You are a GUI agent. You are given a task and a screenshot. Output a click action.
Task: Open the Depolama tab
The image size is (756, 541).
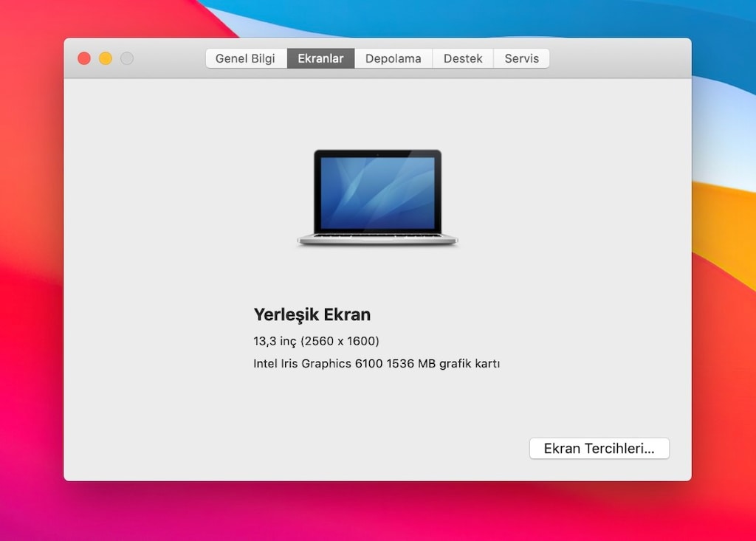(394, 58)
